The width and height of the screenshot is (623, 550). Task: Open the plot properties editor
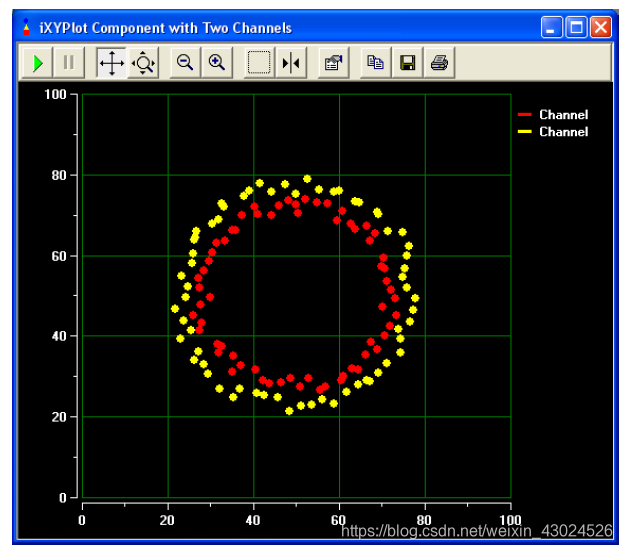click(x=333, y=63)
